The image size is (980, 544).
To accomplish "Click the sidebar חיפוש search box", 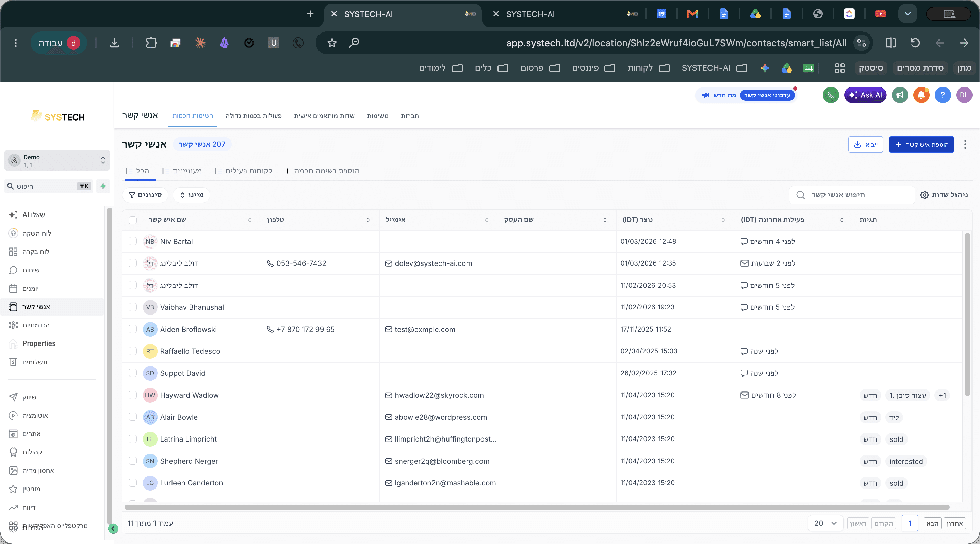I will (49, 186).
